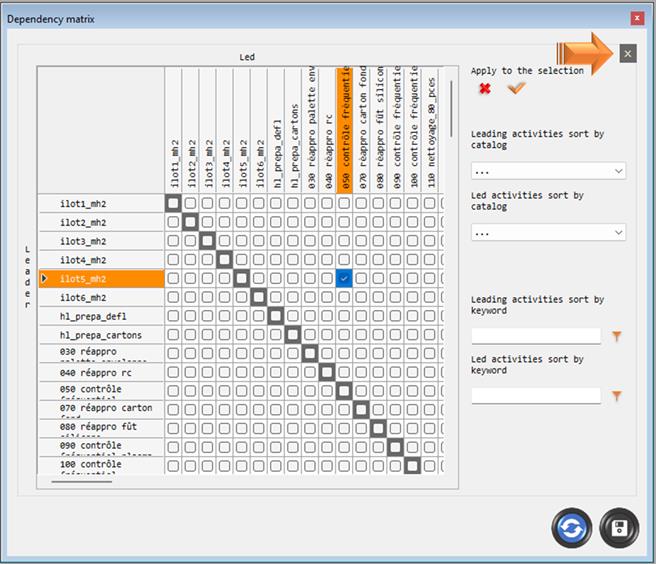This screenshot has height=564, width=656.
Task: Click the blue circular refresh button
Action: (x=571, y=528)
